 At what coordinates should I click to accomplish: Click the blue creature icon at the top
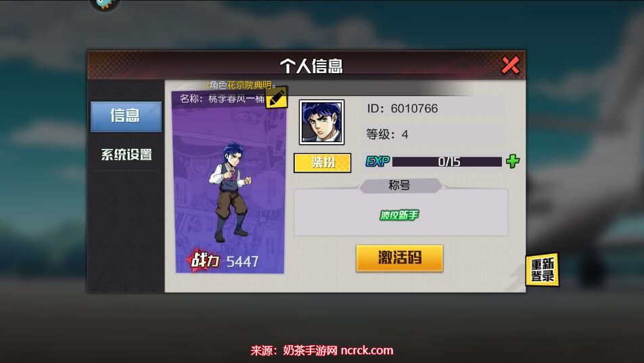click(105, 4)
